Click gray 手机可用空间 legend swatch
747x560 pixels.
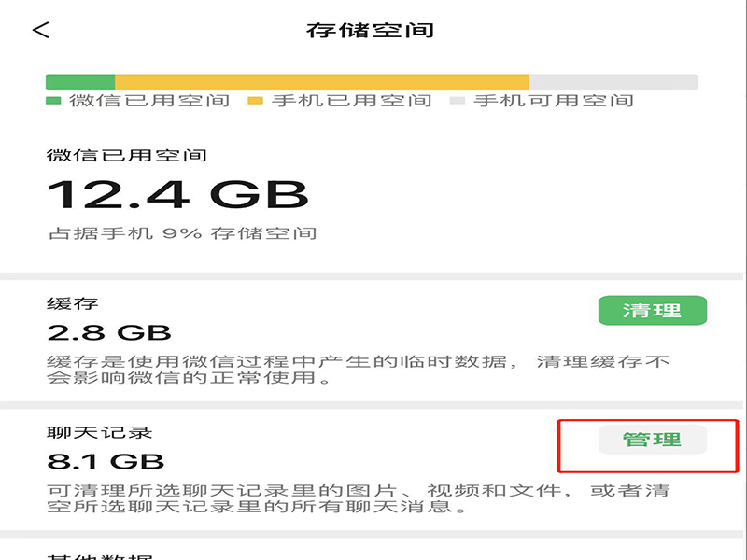[x=458, y=101]
